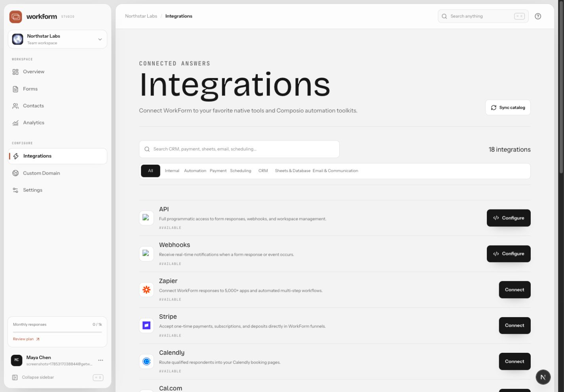Filter by Scheduling category
Screen dimensions: 564x392
coord(241,171)
